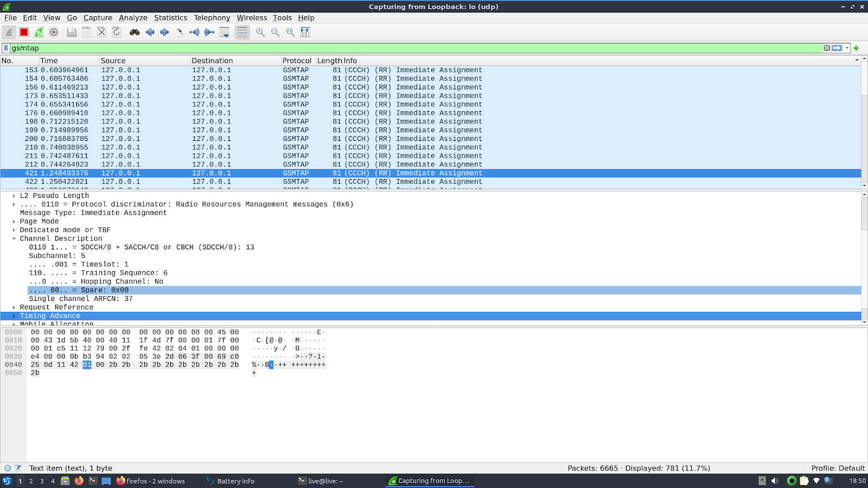Open the Analyze menu
868x488 pixels.
pos(133,18)
